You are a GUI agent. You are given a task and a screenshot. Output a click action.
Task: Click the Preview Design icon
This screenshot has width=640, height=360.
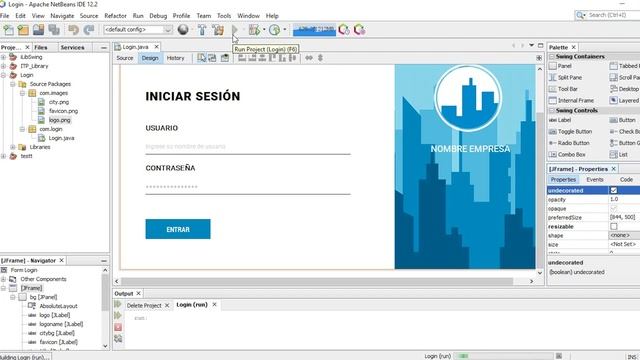coord(224,58)
